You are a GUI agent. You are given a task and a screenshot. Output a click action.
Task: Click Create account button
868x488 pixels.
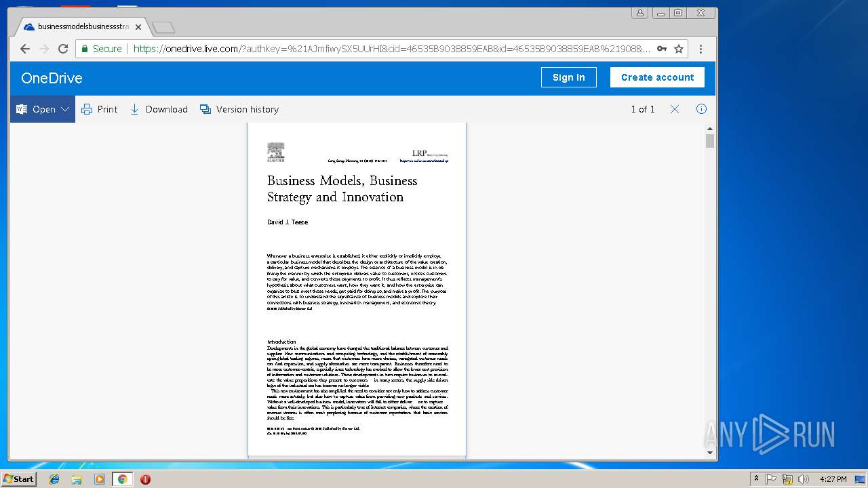pos(657,77)
